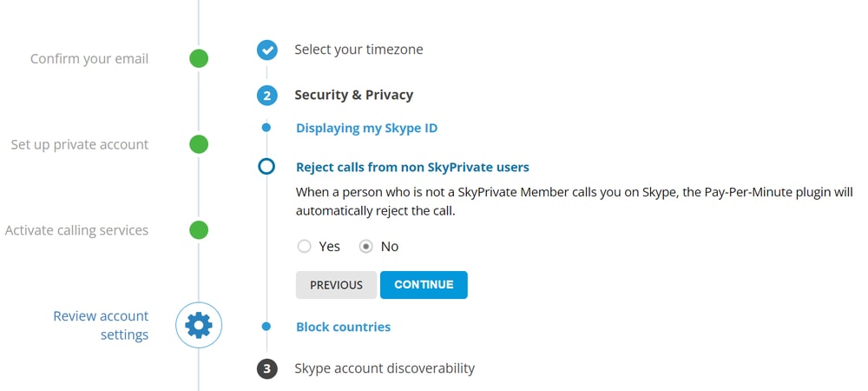The width and height of the screenshot is (868, 391).
Task: Click the green dot for Activate calling services
Action: point(199,230)
